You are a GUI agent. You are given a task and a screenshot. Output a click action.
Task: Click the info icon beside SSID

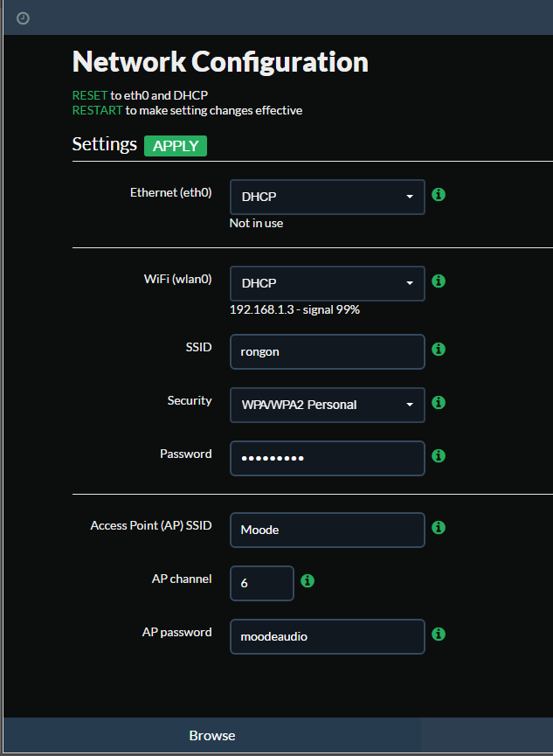(x=439, y=349)
